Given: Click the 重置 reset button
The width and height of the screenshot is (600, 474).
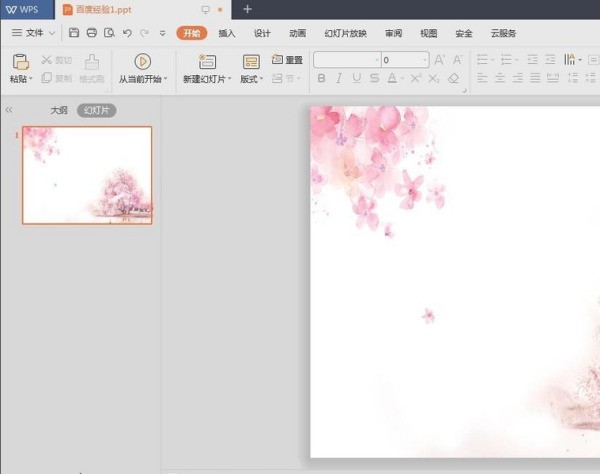Looking at the screenshot, I should 288,60.
